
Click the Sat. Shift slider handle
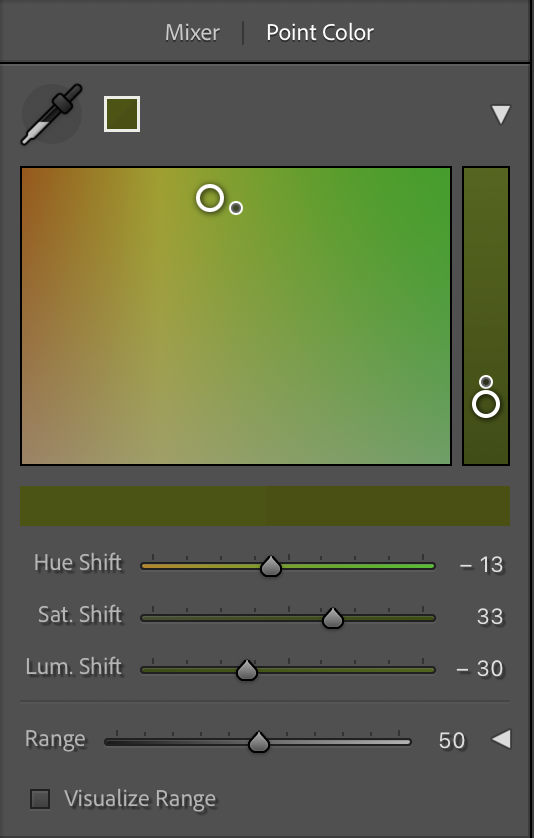[x=333, y=618]
